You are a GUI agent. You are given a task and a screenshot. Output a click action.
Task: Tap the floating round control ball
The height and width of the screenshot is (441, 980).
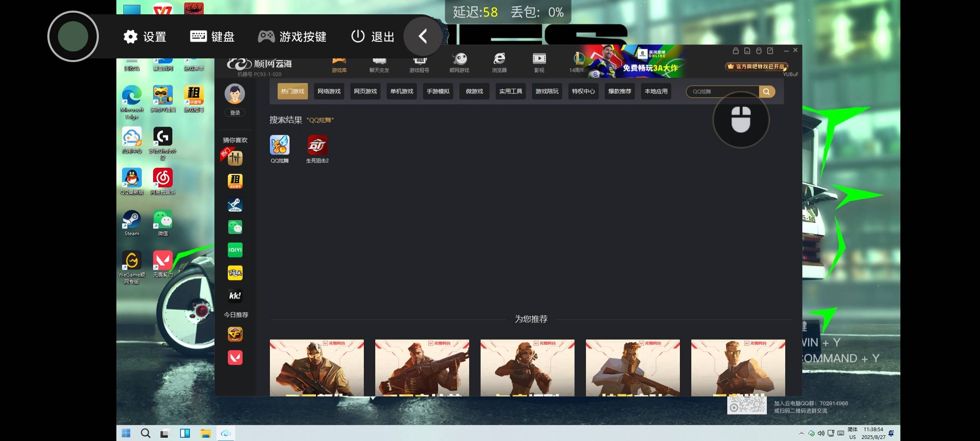[x=73, y=36]
